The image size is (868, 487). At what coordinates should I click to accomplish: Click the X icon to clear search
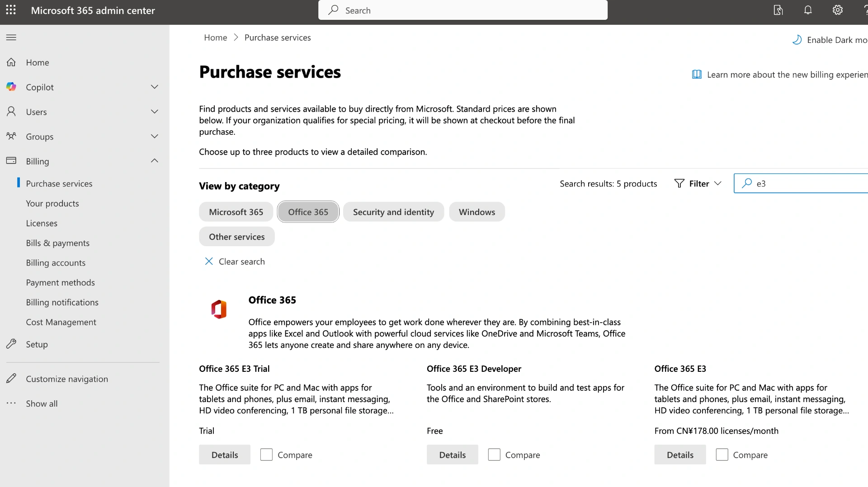click(209, 262)
